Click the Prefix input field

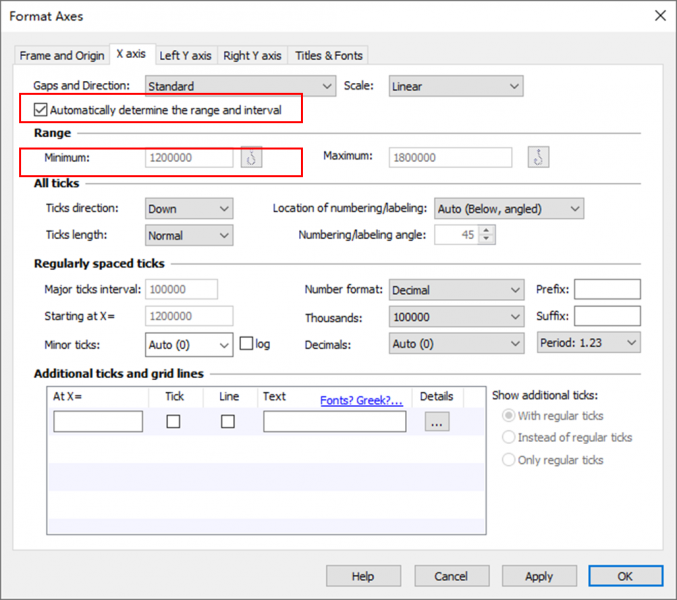607,289
